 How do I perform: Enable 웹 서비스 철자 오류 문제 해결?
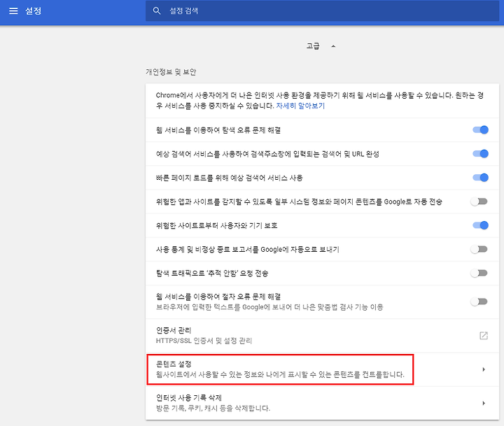[x=479, y=301]
